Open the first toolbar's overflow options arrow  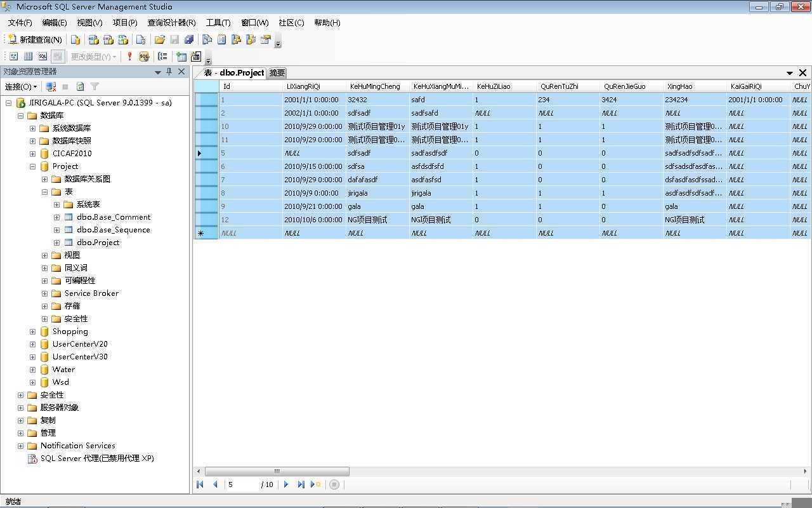point(277,43)
